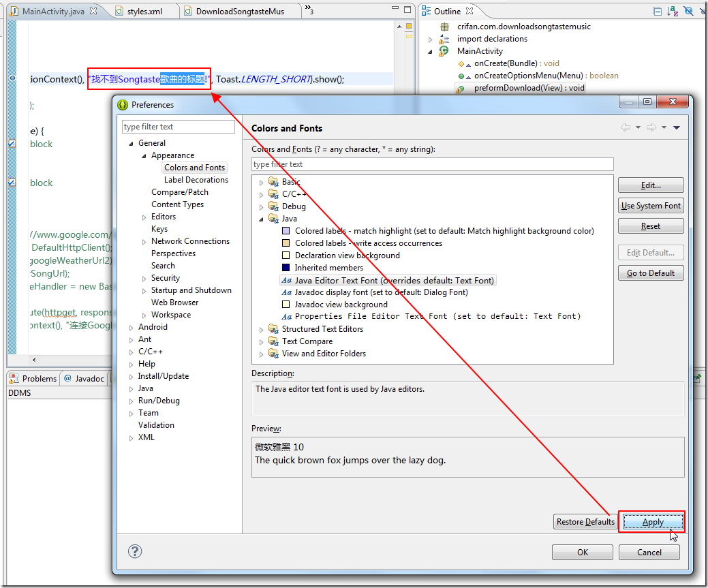Collapse the Appearance tree node
The width and height of the screenshot is (708, 588).
point(144,156)
